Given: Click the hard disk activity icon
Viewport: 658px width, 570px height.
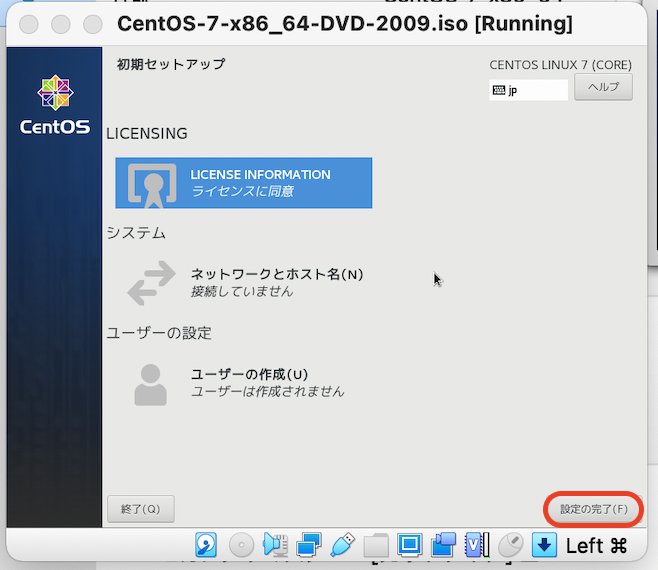Looking at the screenshot, I should [206, 545].
